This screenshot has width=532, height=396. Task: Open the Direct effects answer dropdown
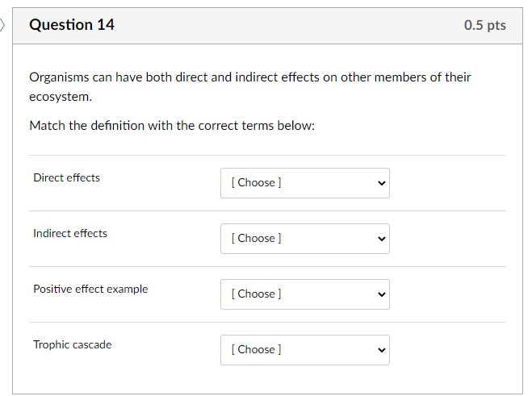(x=304, y=182)
